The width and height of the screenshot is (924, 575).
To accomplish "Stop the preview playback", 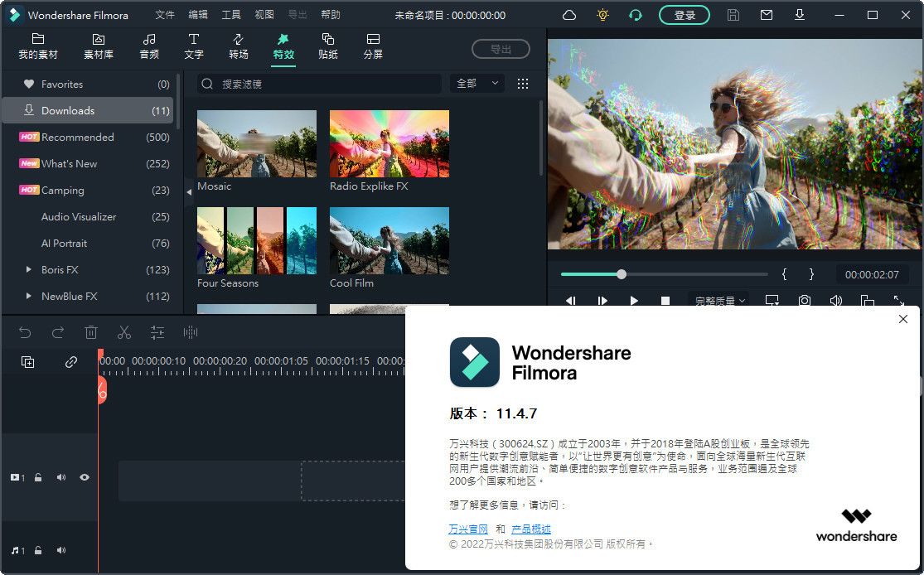I will (x=665, y=301).
